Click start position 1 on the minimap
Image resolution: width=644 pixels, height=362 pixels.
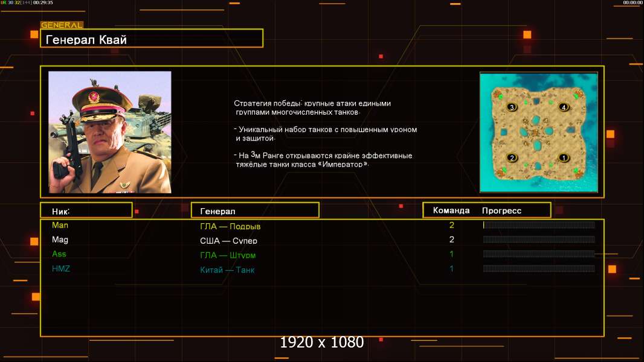click(x=564, y=157)
